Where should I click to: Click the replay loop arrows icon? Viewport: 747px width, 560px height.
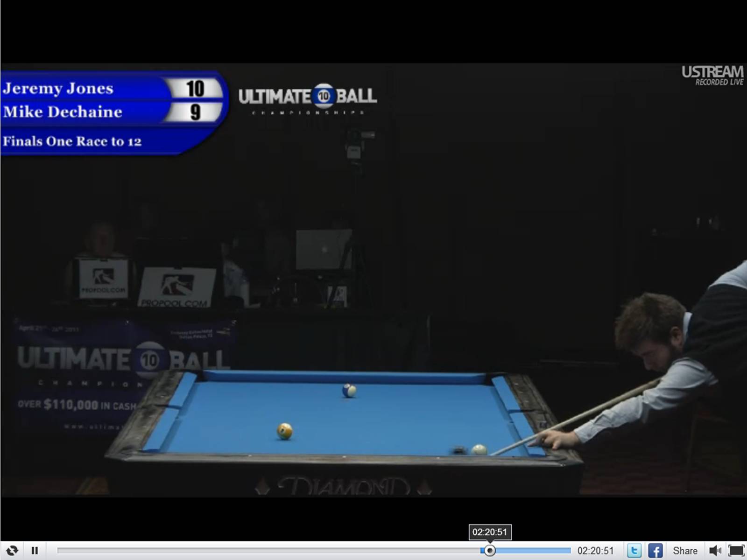[12, 551]
